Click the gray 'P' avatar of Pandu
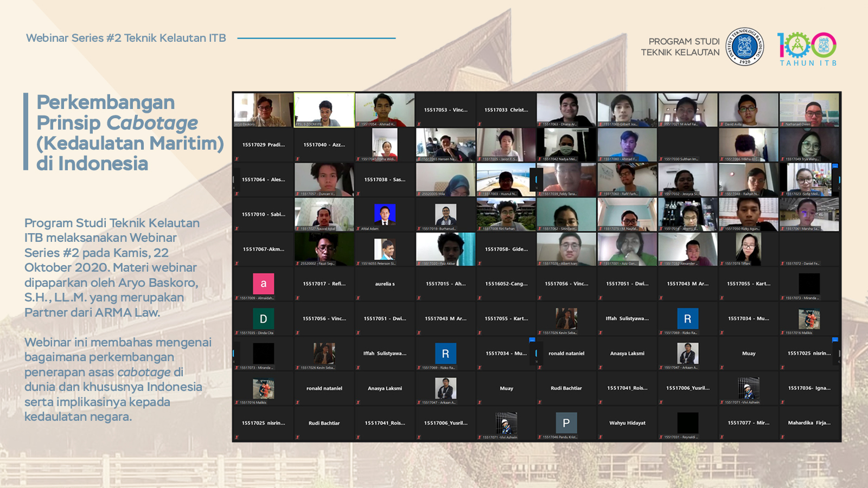 [x=566, y=423]
